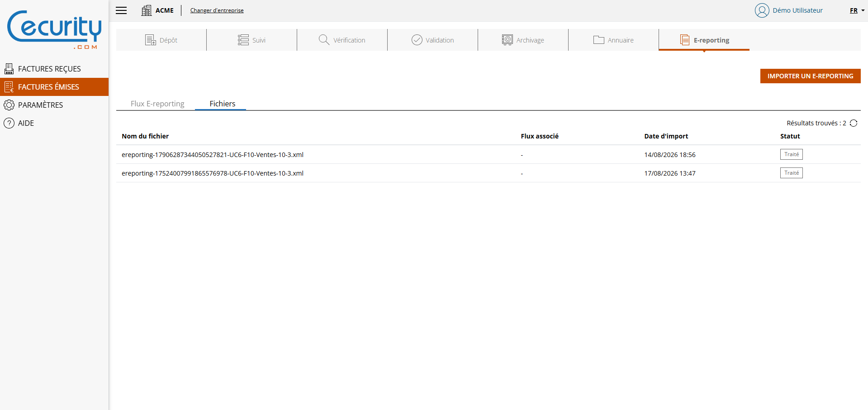Select the Fichiers sub-tab
The width and height of the screenshot is (868, 410).
pos(222,104)
